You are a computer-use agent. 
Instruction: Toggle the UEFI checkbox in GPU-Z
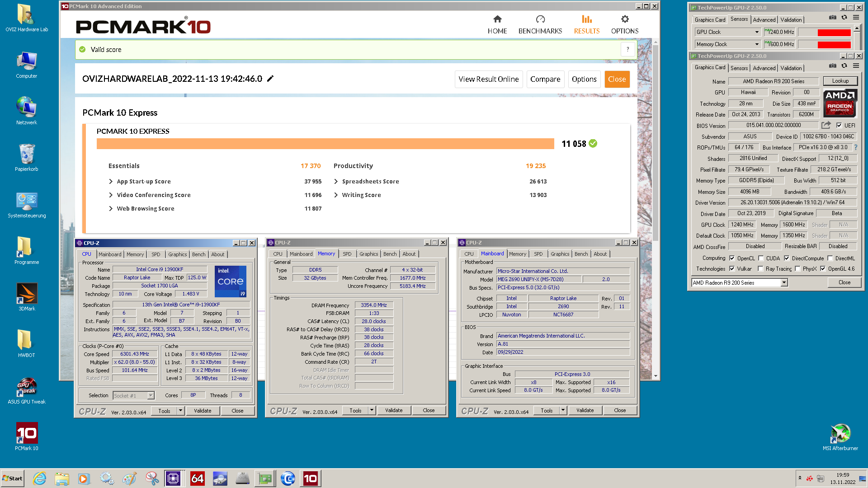[x=839, y=126]
